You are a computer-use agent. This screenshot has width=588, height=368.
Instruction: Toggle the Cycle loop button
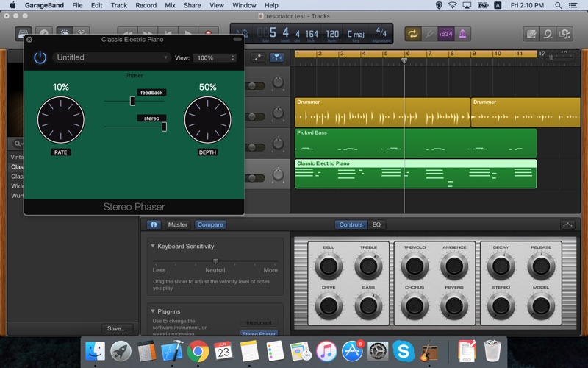[413, 34]
